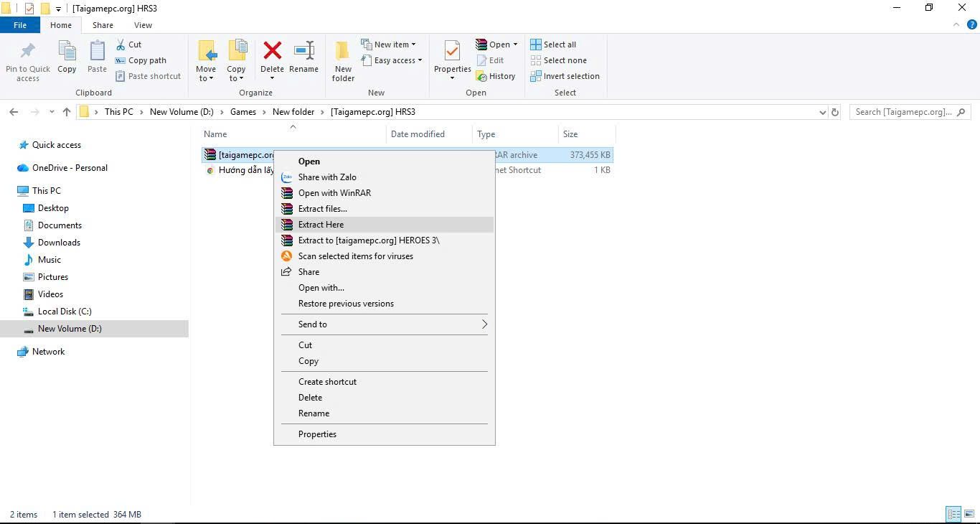
Task: Switch to the View ribbon tab
Action: pos(143,25)
